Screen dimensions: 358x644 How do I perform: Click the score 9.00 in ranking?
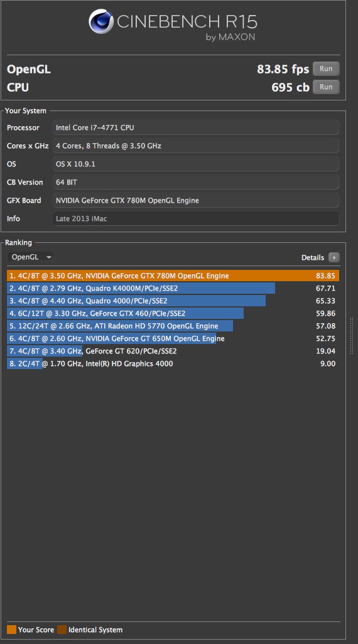(x=328, y=363)
